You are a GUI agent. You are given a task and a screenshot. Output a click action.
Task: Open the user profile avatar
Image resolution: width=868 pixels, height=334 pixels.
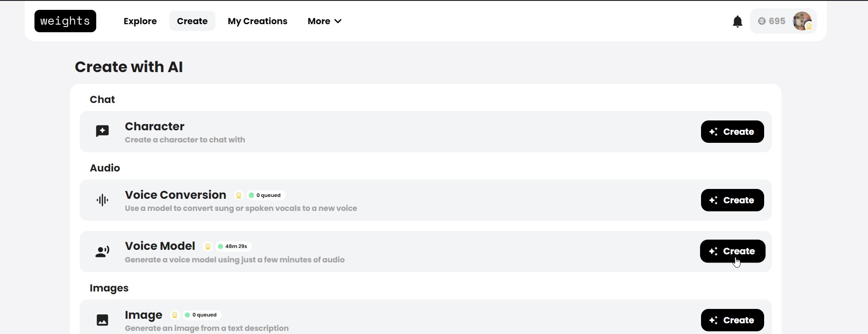[802, 21]
